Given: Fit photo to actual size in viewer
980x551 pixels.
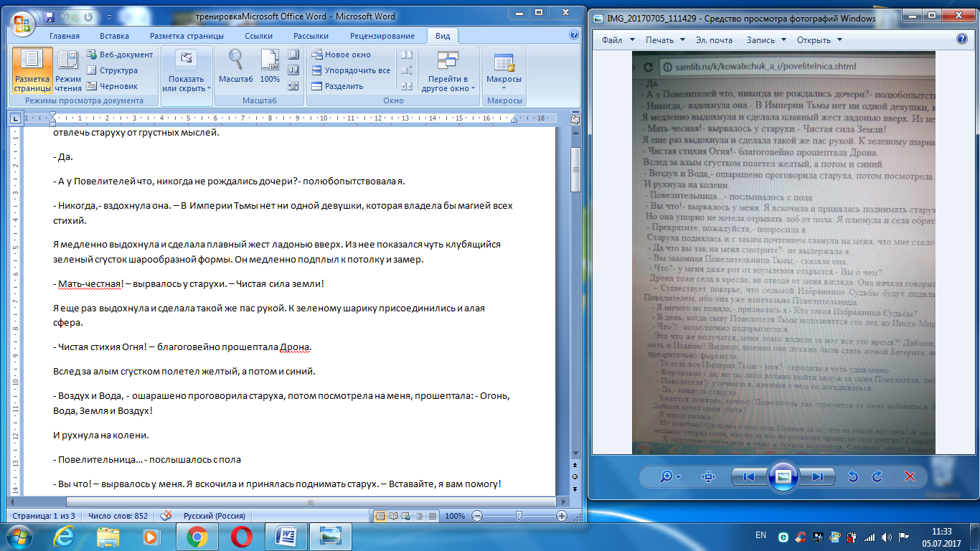Looking at the screenshot, I should [708, 476].
